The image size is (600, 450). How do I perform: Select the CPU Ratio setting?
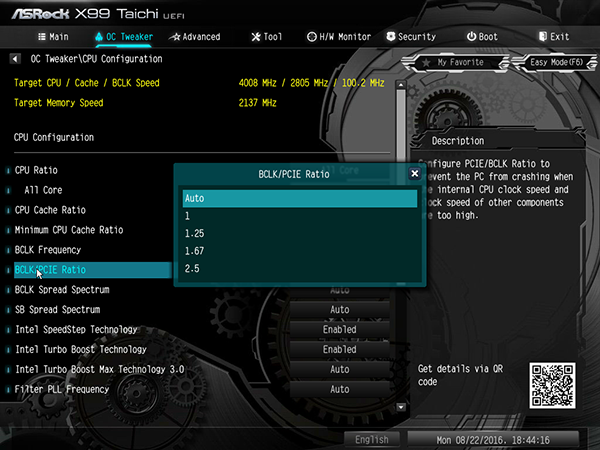[x=36, y=170]
